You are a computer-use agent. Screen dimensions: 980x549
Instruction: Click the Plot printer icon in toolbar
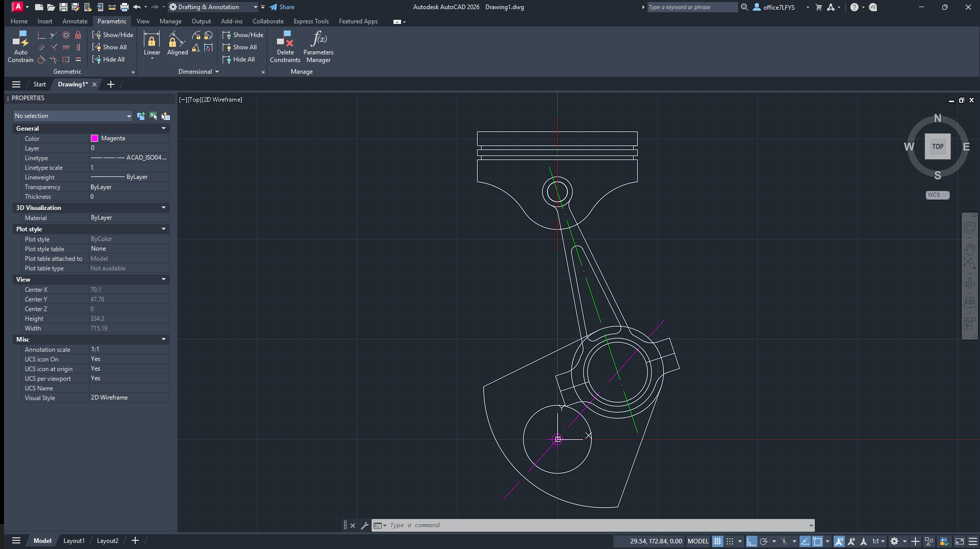(x=125, y=7)
